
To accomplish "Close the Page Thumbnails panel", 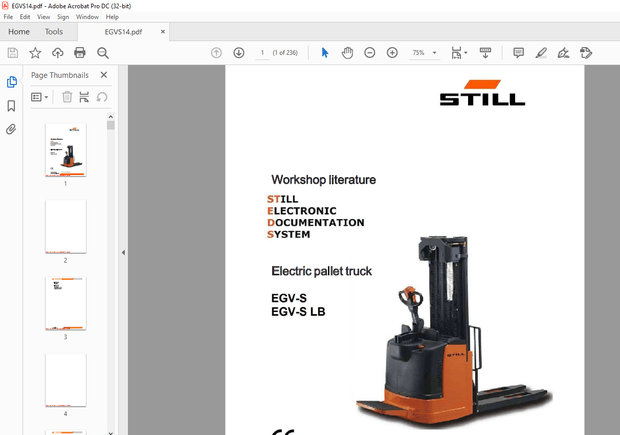I will coord(104,75).
